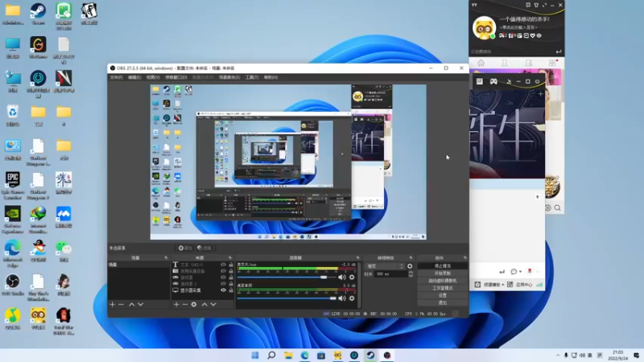Image resolution: width=644 pixels, height=362 pixels.
Task: Open the Edit (E) menu in OBS
Action: (x=134, y=77)
